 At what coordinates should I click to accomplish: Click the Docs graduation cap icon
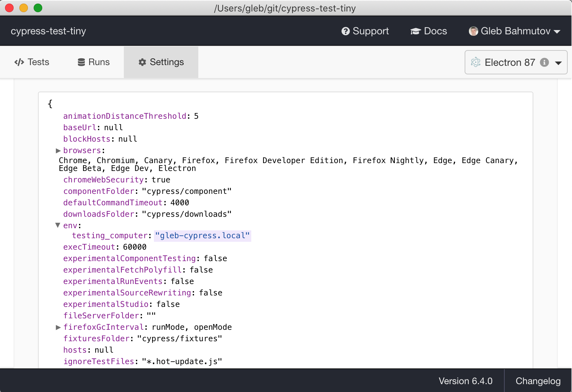(416, 31)
